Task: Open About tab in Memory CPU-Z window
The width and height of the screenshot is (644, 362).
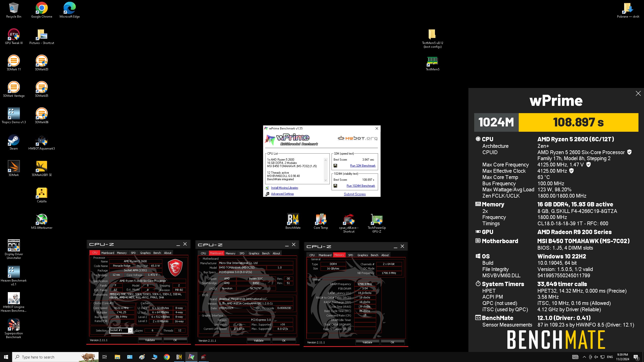Action: coord(385,255)
